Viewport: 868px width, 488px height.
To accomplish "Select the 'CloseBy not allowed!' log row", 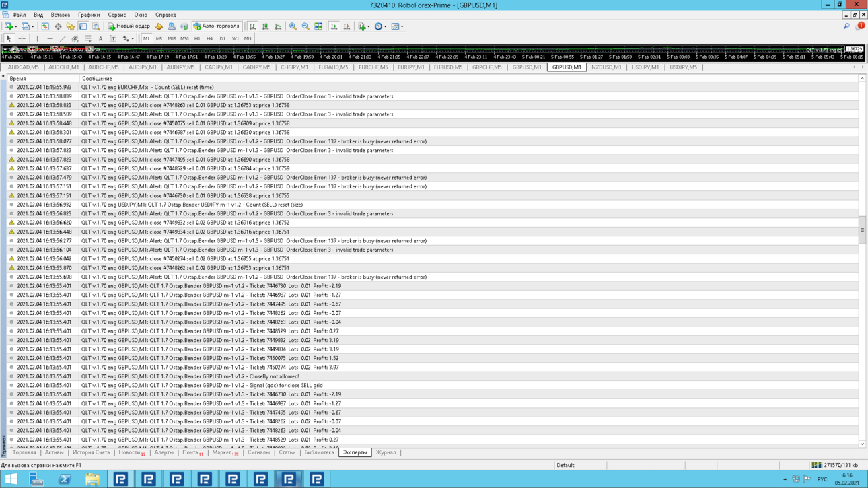I will (x=433, y=376).
